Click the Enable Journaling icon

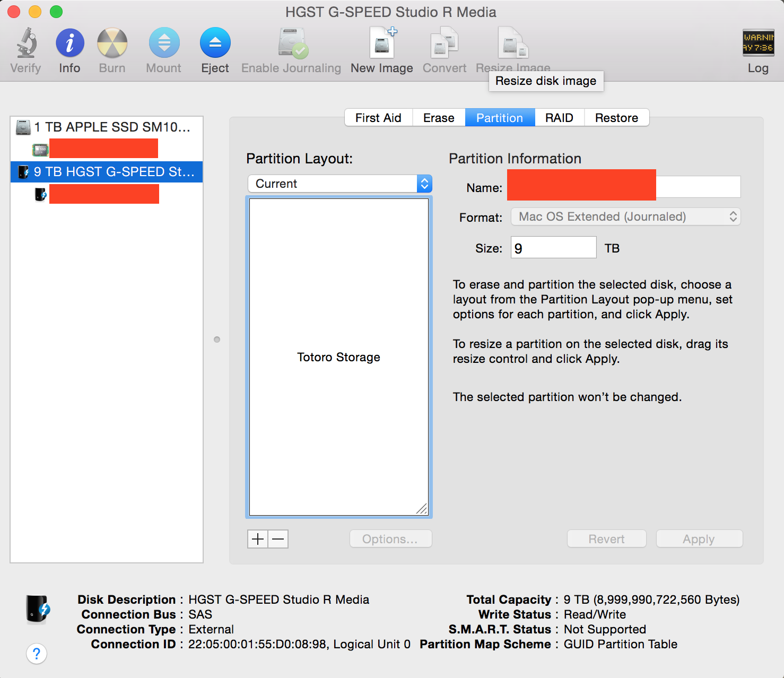(292, 44)
